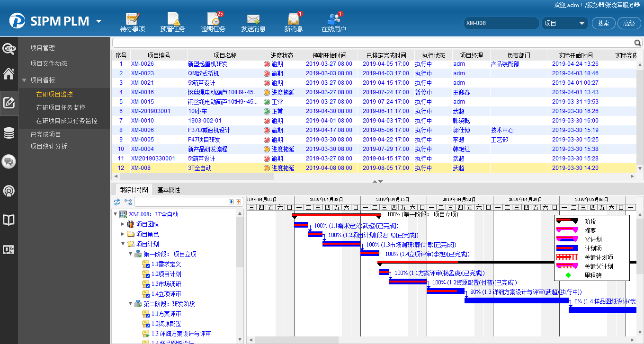Screen dimensions: 644x344
Task: Expand the 项目团队 tree node
Action: click(124, 224)
